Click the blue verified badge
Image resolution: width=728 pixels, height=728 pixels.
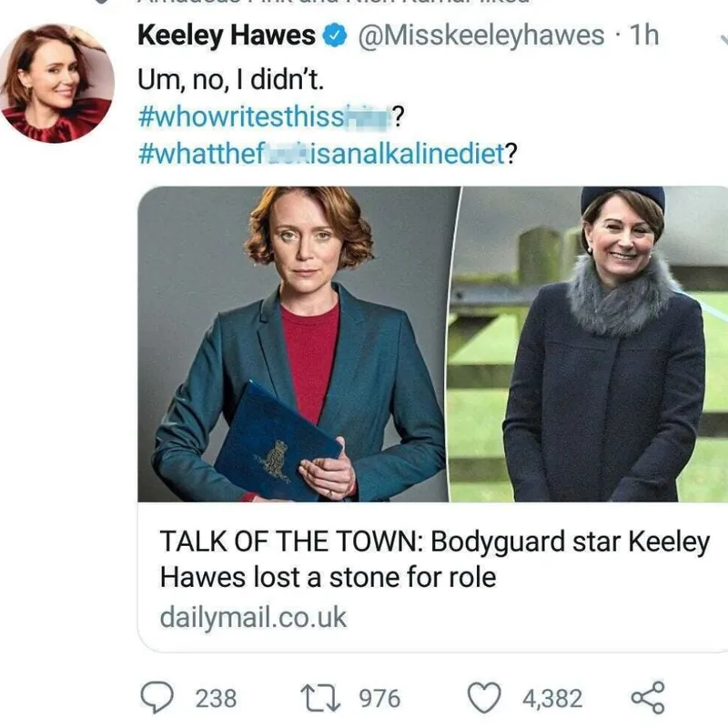pyautogui.click(x=336, y=36)
